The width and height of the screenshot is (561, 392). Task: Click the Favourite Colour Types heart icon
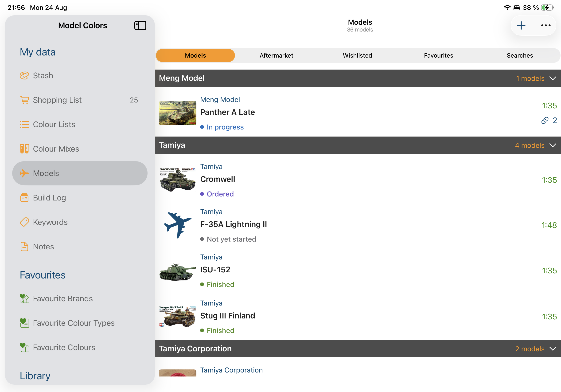click(24, 323)
